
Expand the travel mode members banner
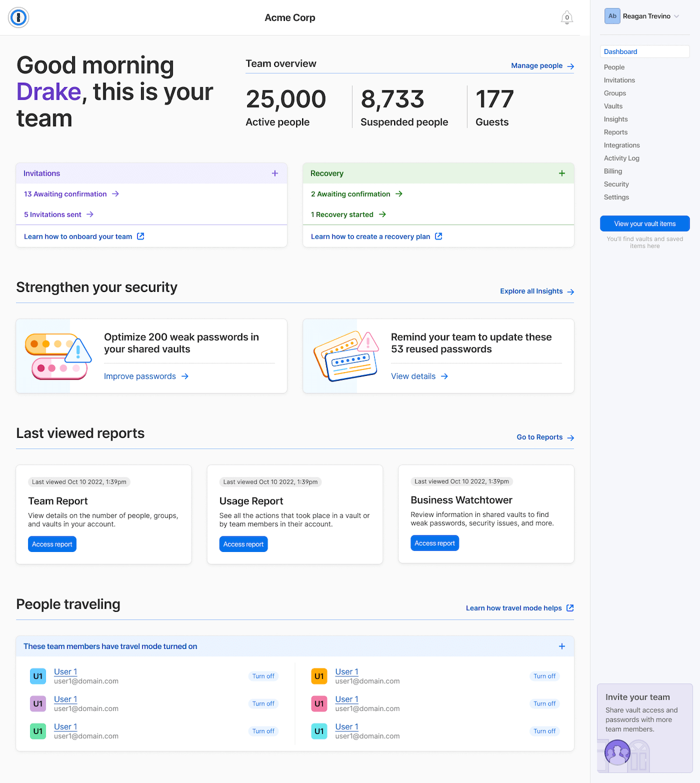[562, 646]
